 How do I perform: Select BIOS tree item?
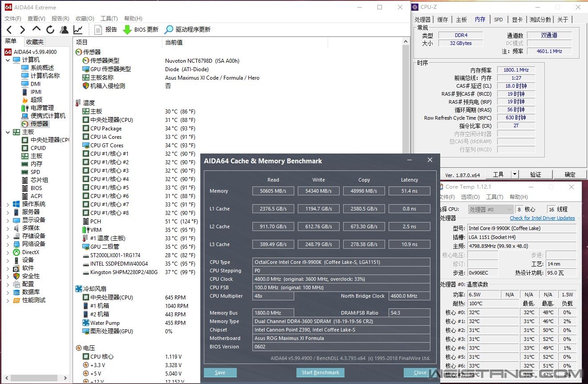(36, 188)
